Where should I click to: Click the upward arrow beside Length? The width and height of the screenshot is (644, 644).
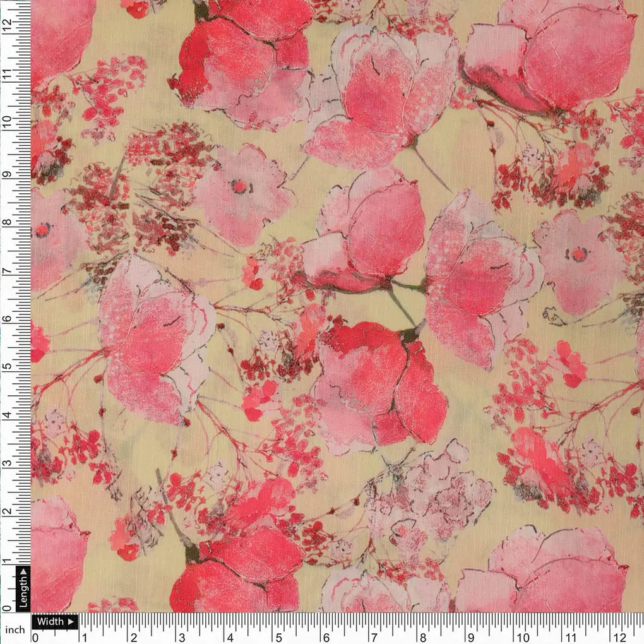click(23, 573)
